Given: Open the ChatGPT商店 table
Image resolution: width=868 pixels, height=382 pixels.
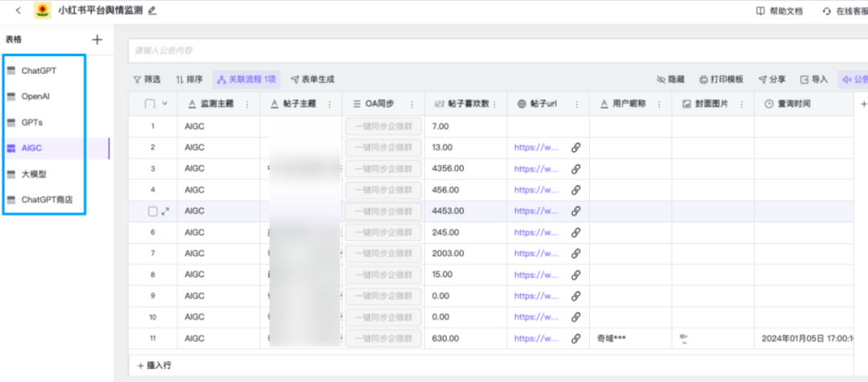Looking at the screenshot, I should [x=47, y=200].
